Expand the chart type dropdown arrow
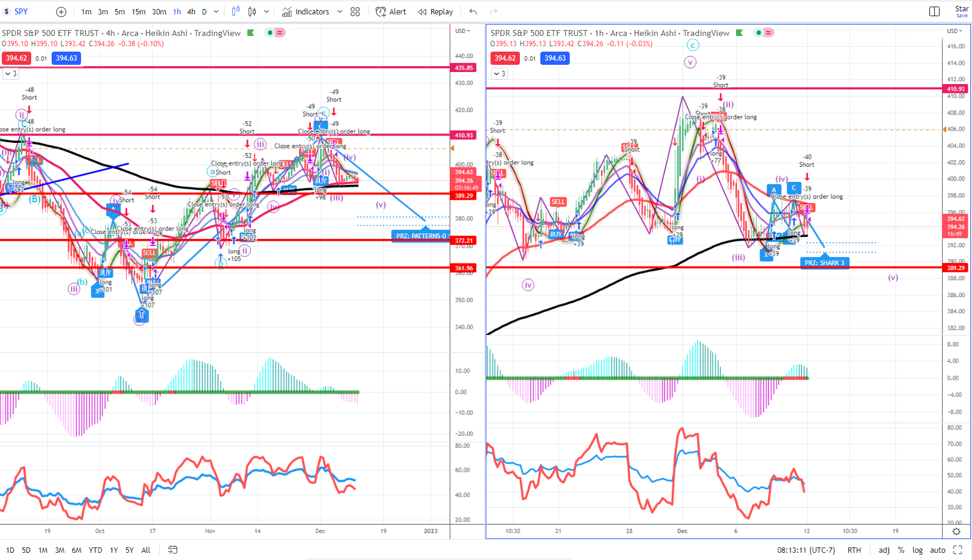972x560 pixels. [267, 11]
